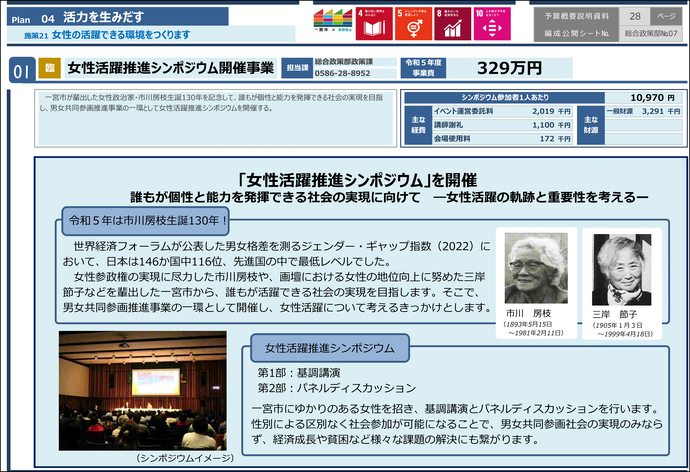Click the 令和5年度 事業費 label
690x472 pixels.
[x=423, y=68]
